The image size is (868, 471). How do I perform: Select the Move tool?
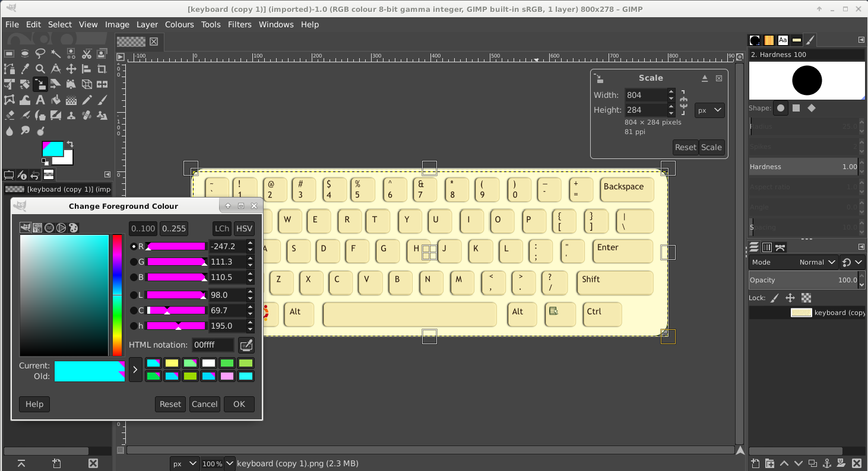[x=71, y=69]
